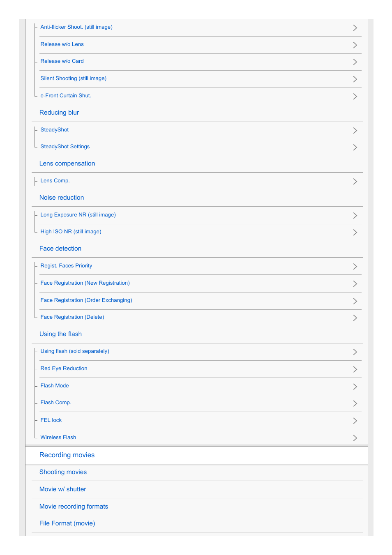The width and height of the screenshot is (392, 555).
Task: Click the chevron arrow beside Anti-flicker Shoot.
Action: point(355,28)
